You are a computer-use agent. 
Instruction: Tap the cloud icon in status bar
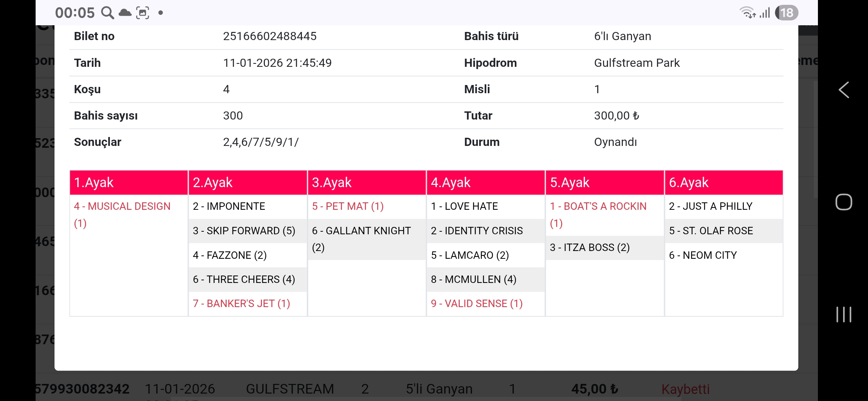point(125,13)
